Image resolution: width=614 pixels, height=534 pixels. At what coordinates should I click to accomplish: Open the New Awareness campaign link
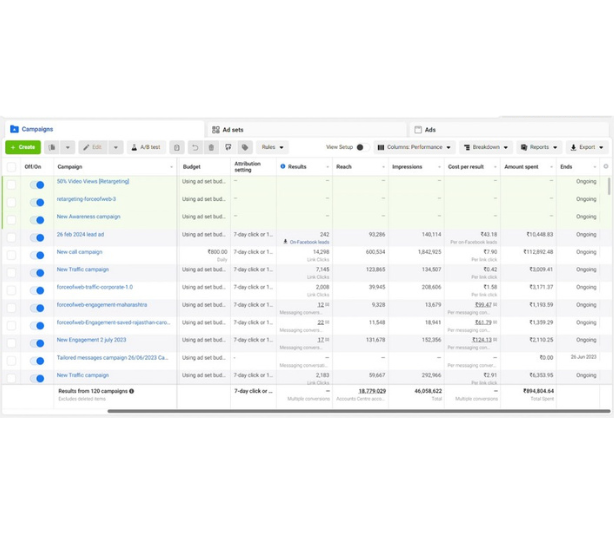coord(88,216)
